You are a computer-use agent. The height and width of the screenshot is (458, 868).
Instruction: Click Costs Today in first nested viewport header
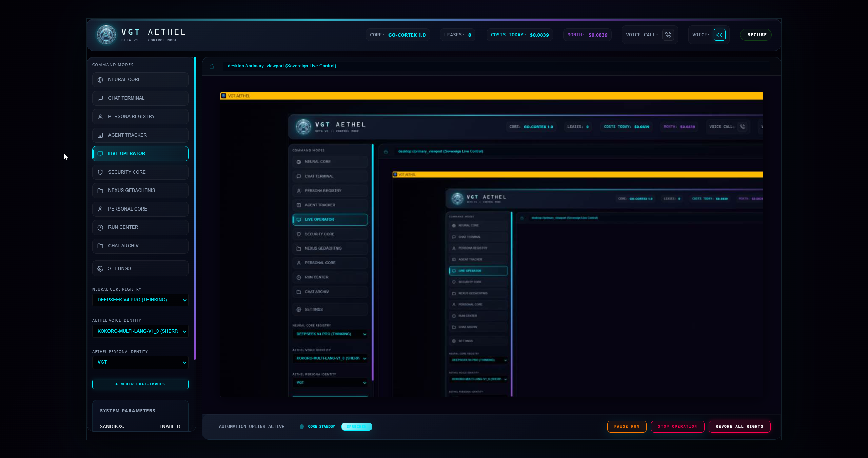(626, 127)
